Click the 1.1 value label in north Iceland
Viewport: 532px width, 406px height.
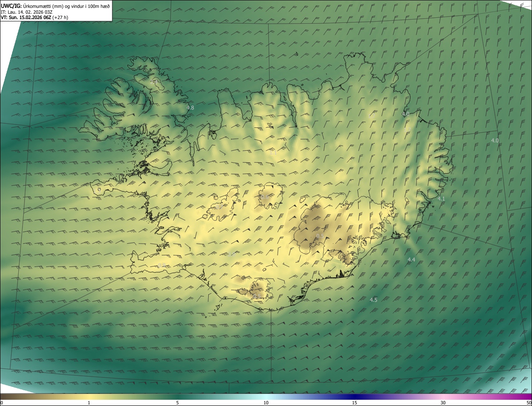pos(273,153)
